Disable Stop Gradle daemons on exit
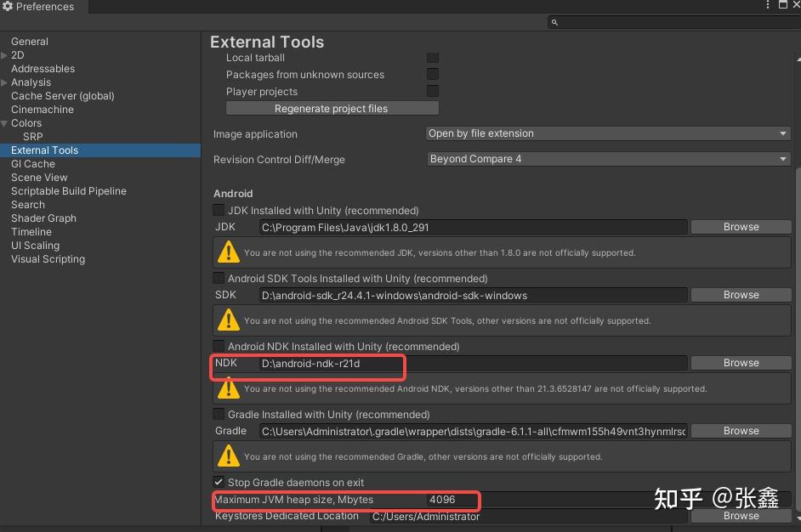Screen dimensions: 801x532 click(x=219, y=482)
